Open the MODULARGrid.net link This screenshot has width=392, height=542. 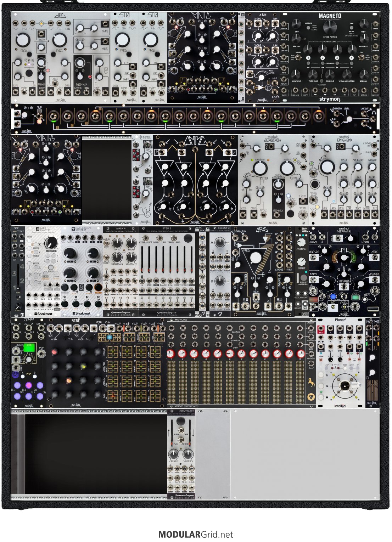coord(196,535)
